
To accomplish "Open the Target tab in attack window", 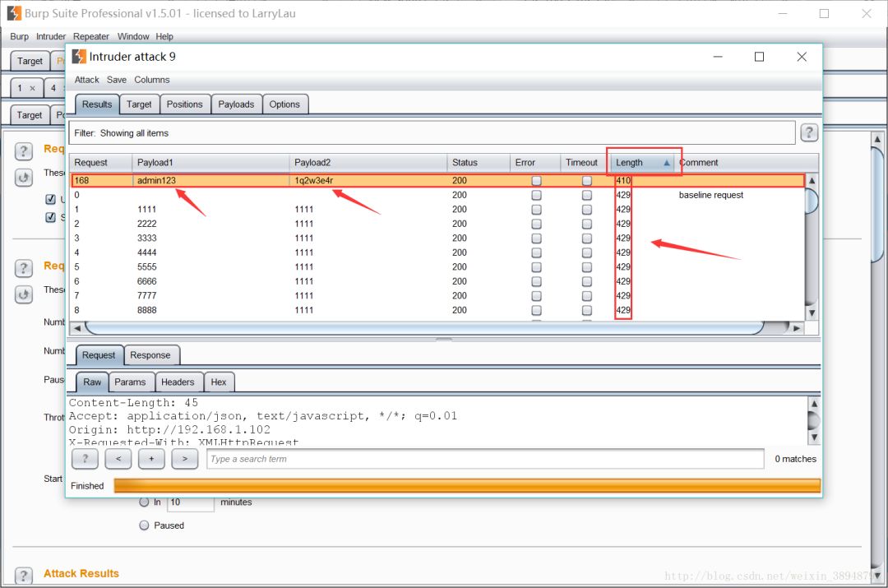I will click(x=139, y=104).
